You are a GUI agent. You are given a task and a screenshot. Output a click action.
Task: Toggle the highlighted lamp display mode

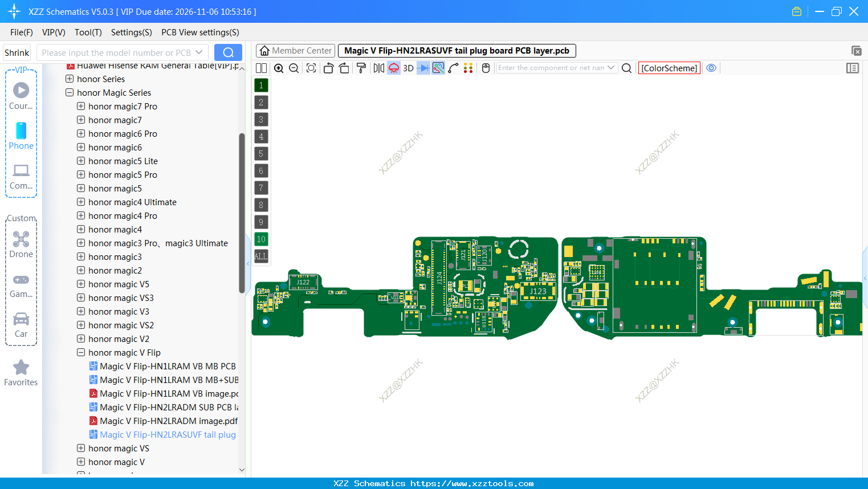(393, 68)
